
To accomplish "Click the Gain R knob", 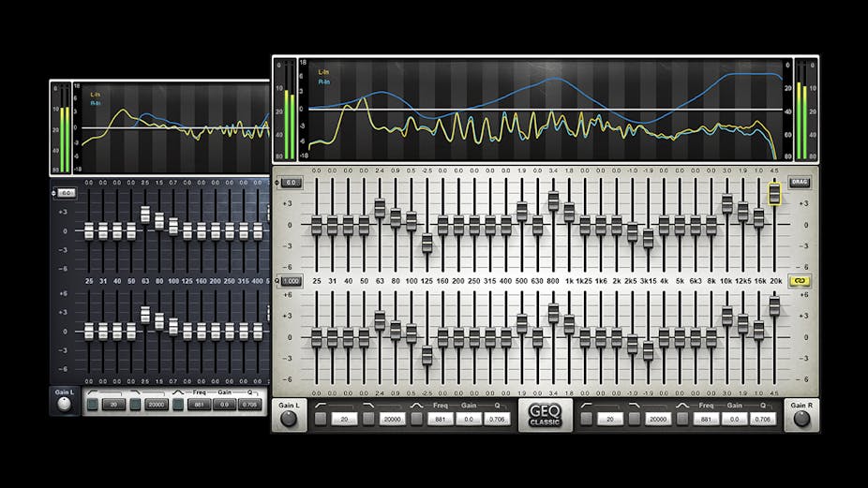I will coord(801,419).
